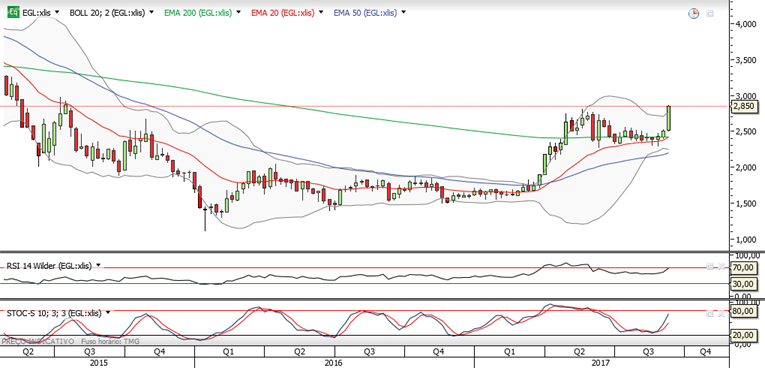The width and height of the screenshot is (765, 368).
Task: Open the EMA 200 indicator dropdown arrow
Action: click(238, 12)
